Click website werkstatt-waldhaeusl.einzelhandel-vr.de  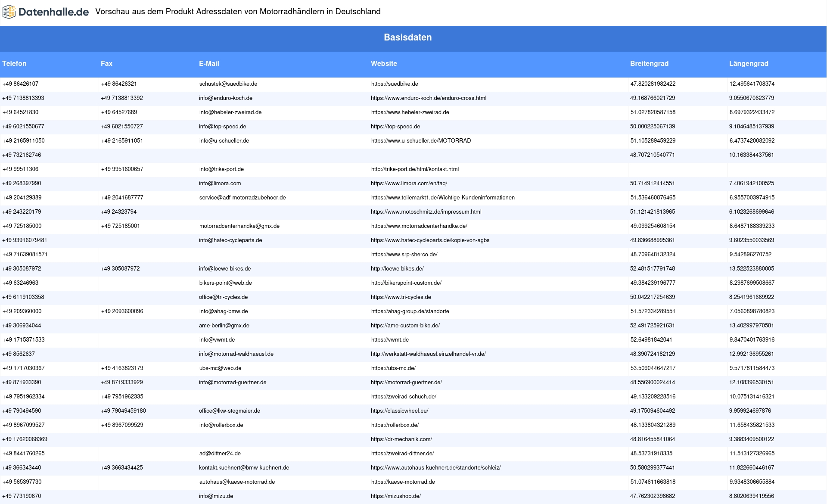(x=428, y=354)
